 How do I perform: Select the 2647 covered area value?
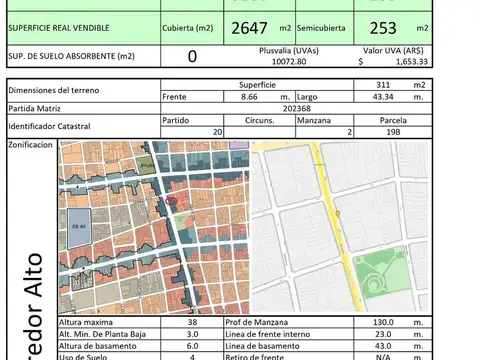249,28
